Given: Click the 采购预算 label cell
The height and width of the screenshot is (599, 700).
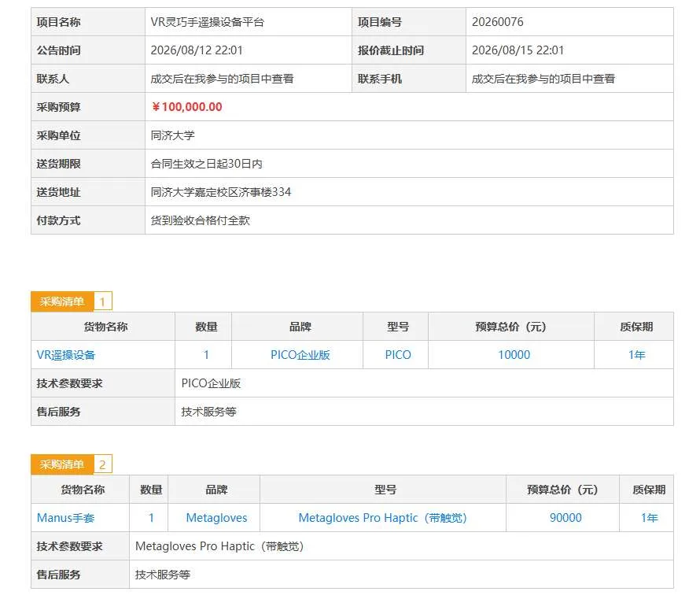Looking at the screenshot, I should click(x=88, y=107).
